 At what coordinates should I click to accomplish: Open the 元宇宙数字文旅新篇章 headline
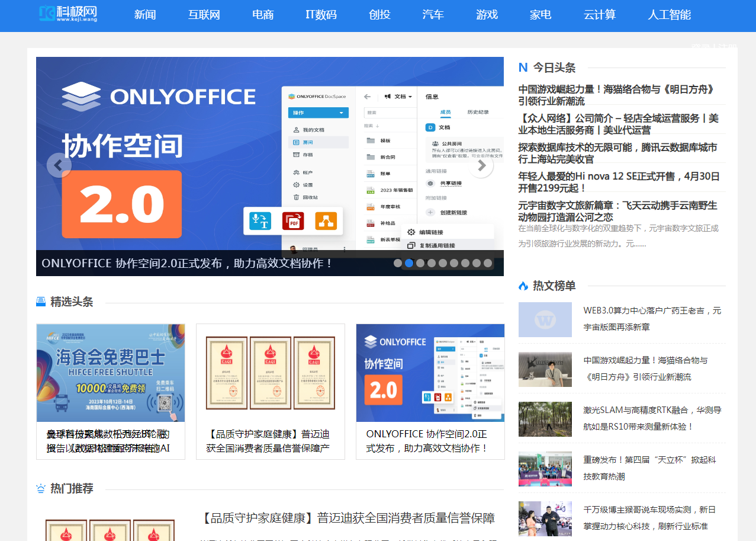click(x=617, y=211)
